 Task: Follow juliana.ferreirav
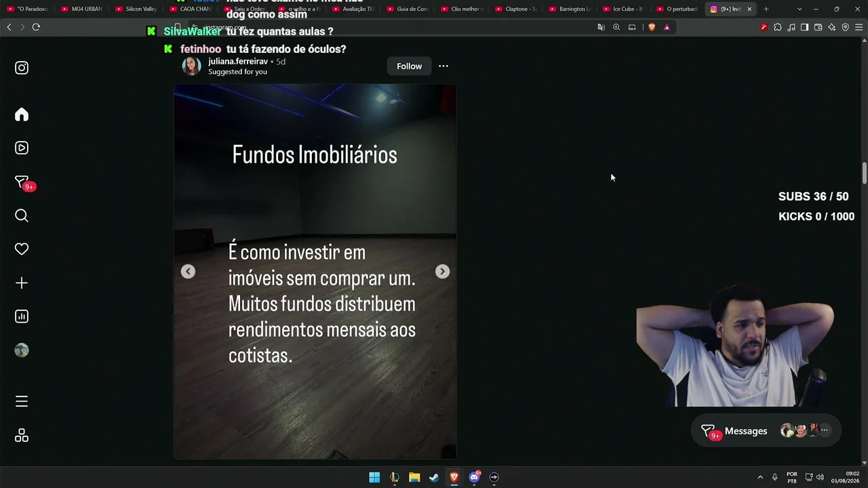coord(409,66)
